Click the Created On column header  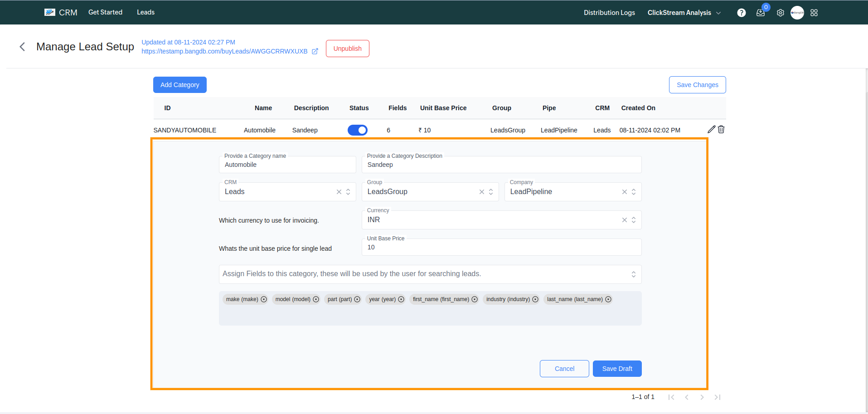point(638,108)
